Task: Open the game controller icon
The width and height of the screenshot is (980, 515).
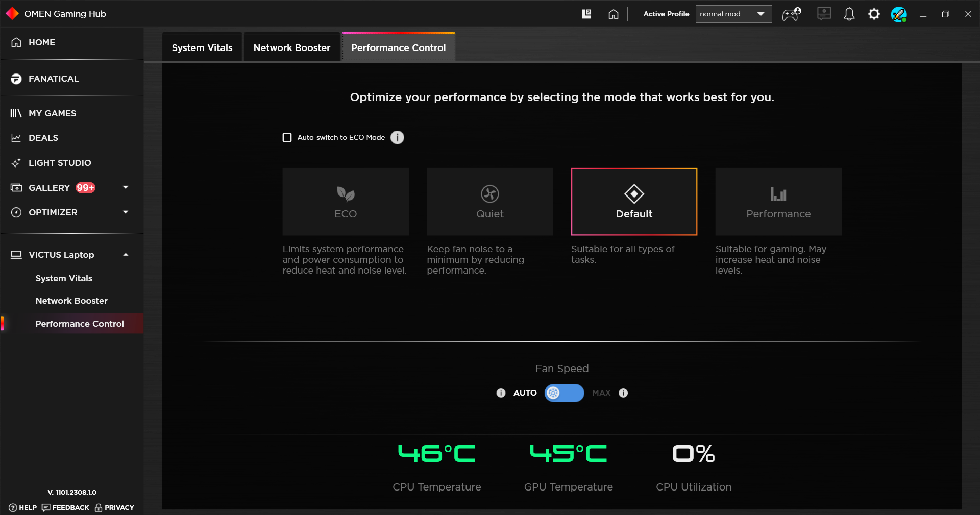Action: pos(792,14)
